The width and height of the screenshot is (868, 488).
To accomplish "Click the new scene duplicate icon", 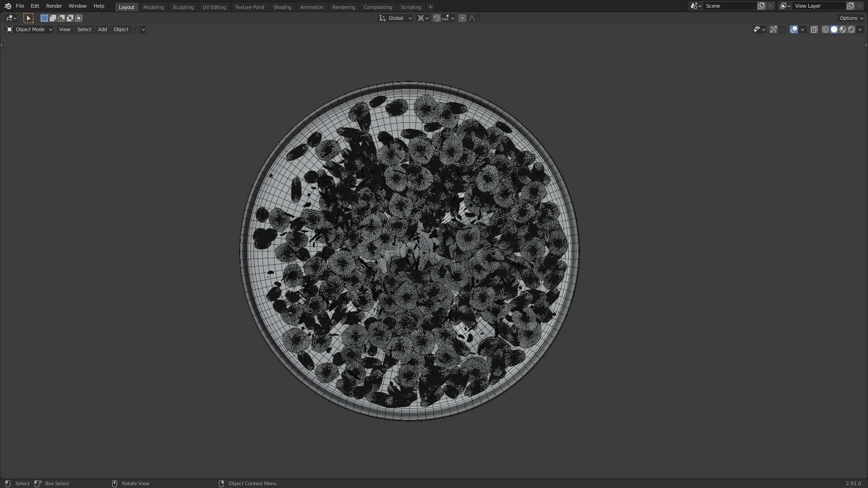I will 761,6.
